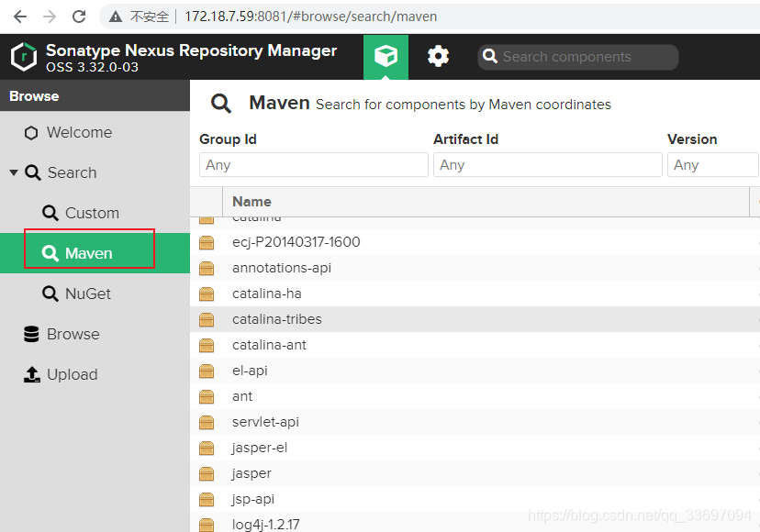Click the Search components box

[577, 57]
